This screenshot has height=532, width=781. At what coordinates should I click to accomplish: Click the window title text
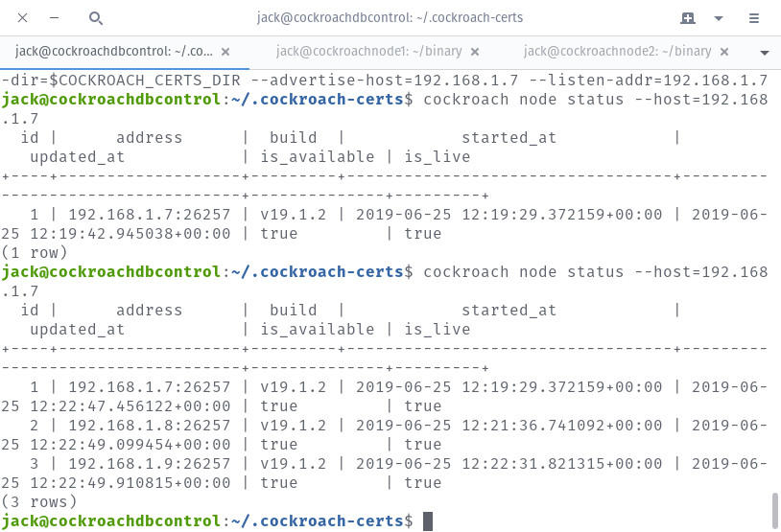[390, 18]
